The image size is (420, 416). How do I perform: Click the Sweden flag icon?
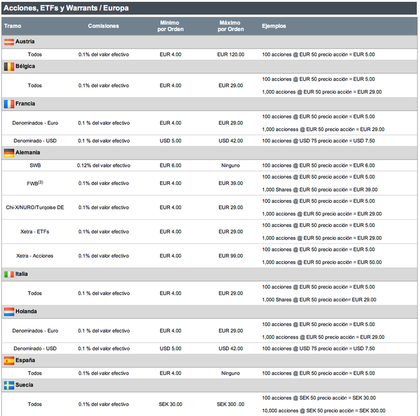pos(9,385)
